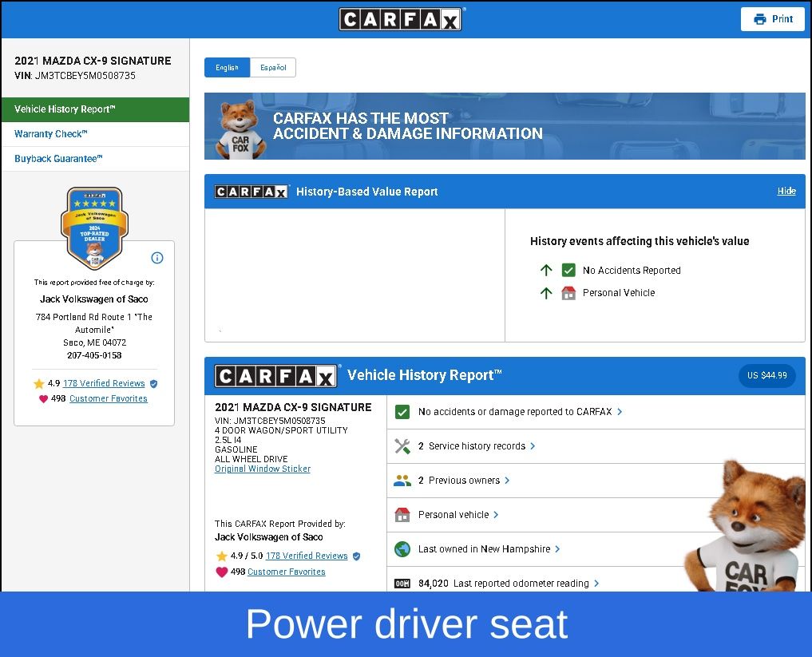Click the info icon in dealer card
The height and width of the screenshot is (657, 812).
pos(157,258)
